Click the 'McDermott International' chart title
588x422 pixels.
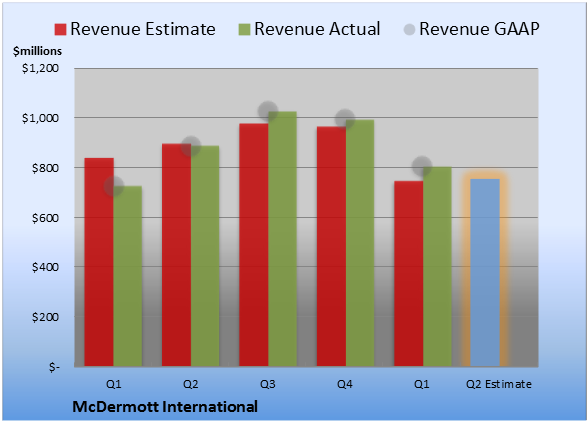(165, 407)
